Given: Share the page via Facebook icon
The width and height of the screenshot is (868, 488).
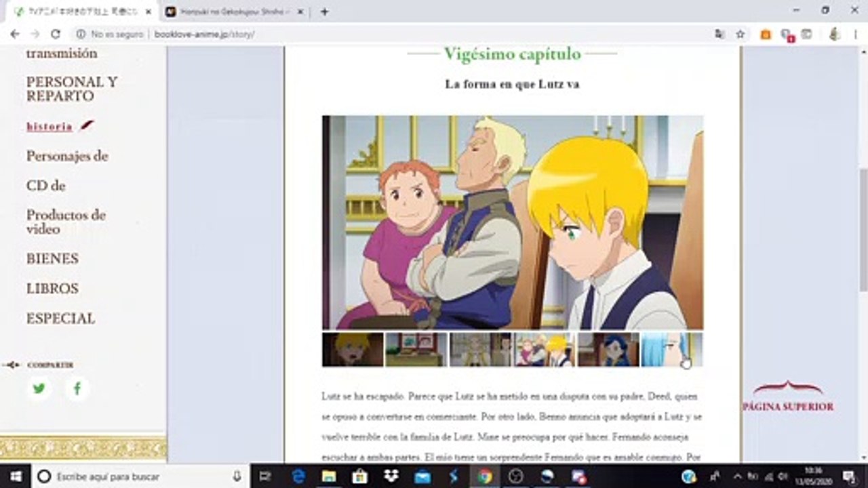Looking at the screenshot, I should pyautogui.click(x=77, y=388).
